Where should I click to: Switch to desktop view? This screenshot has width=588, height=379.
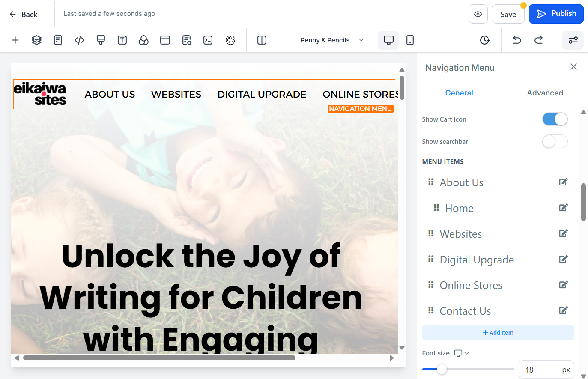(388, 40)
